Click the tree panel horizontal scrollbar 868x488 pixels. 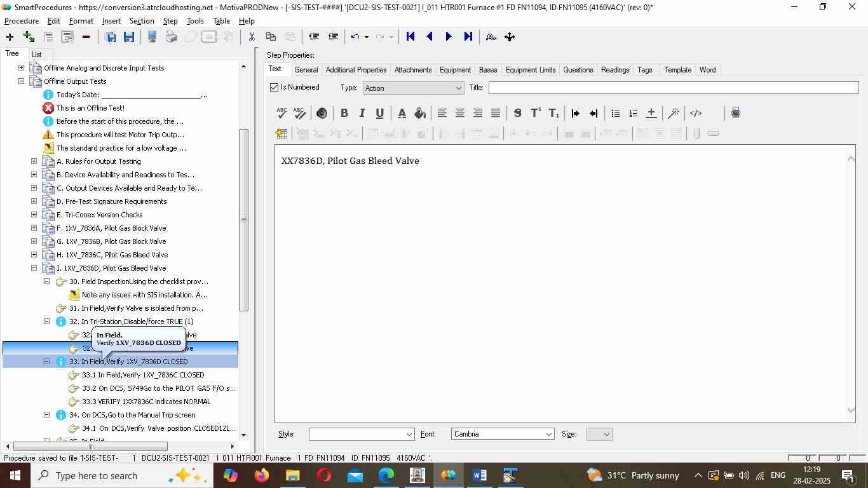90,446
